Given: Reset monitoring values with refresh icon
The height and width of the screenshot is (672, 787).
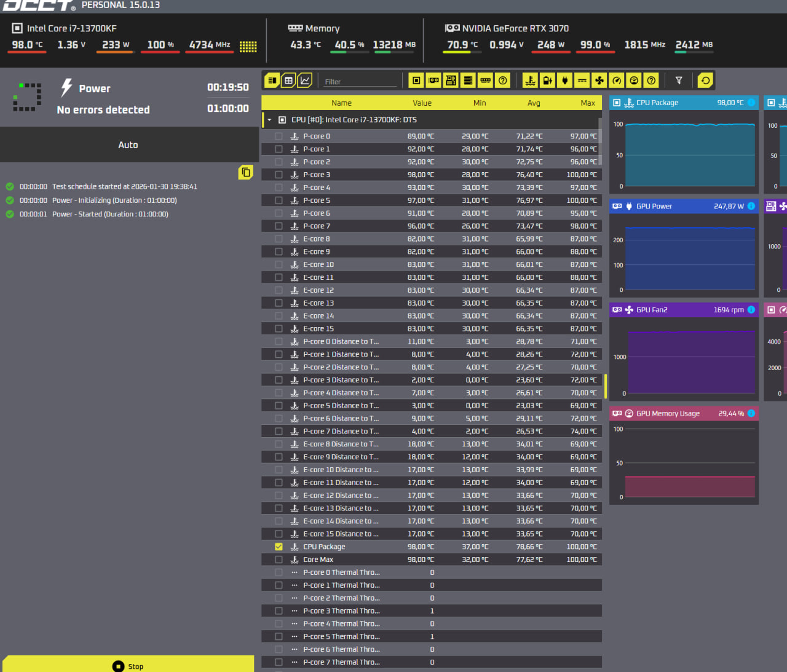Looking at the screenshot, I should pos(705,81).
